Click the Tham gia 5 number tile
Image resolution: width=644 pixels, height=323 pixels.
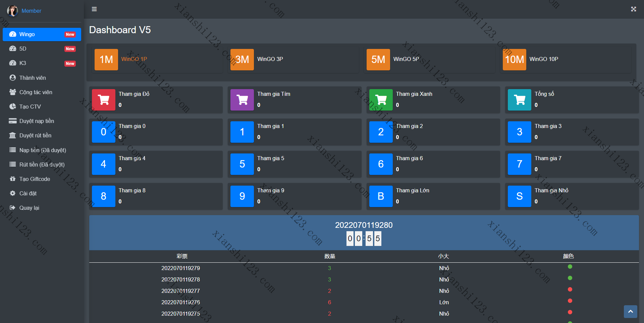tap(242, 164)
